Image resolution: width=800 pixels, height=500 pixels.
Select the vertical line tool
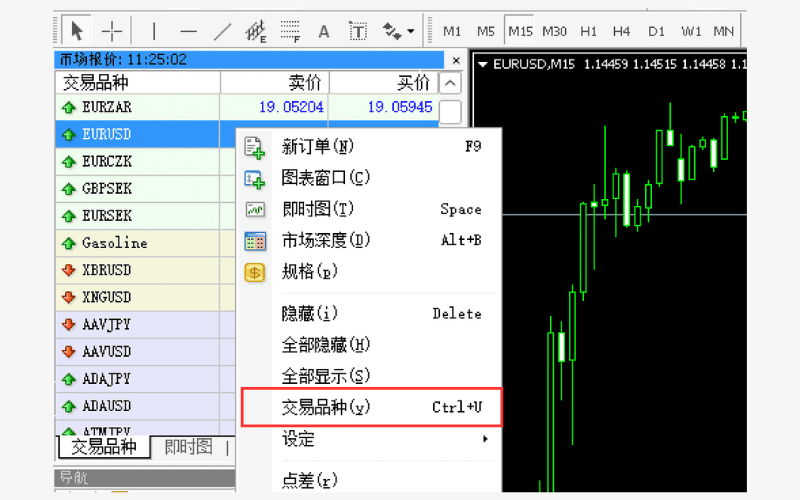click(154, 31)
